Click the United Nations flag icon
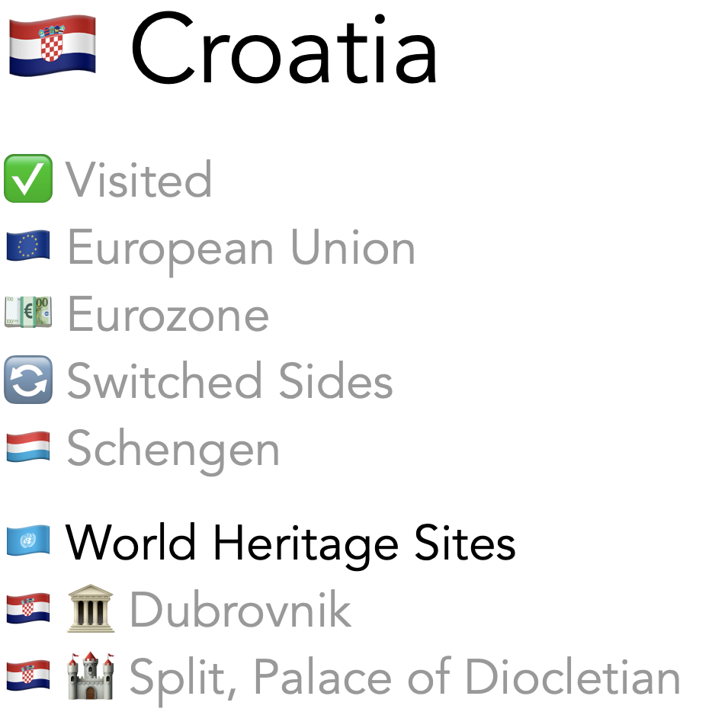This screenshot has width=728, height=728. pyautogui.click(x=28, y=542)
